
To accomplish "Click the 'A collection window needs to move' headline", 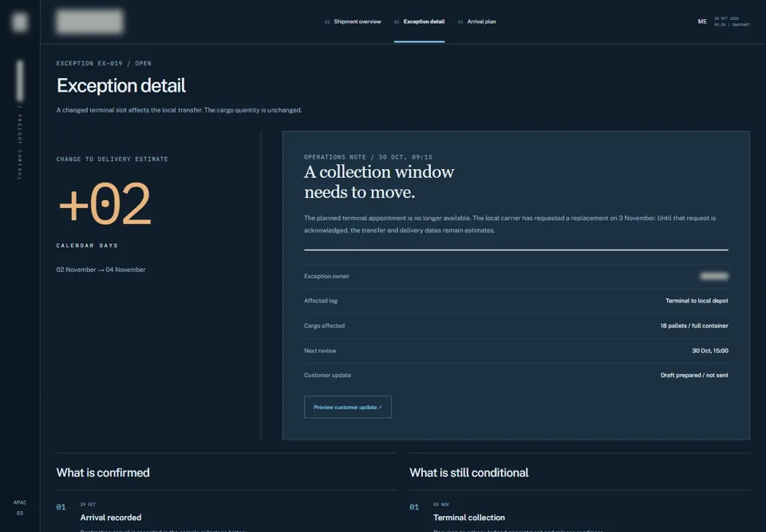I will [378, 182].
